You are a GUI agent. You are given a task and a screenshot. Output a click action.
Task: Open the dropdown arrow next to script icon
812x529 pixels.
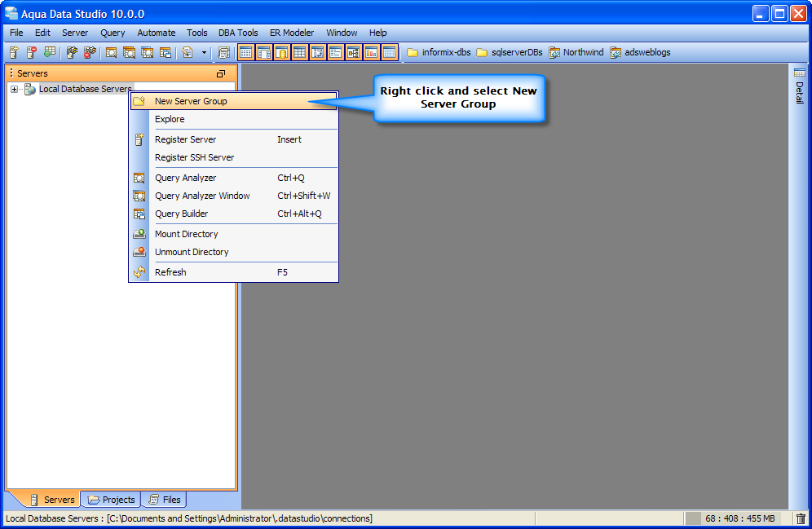tap(204, 52)
